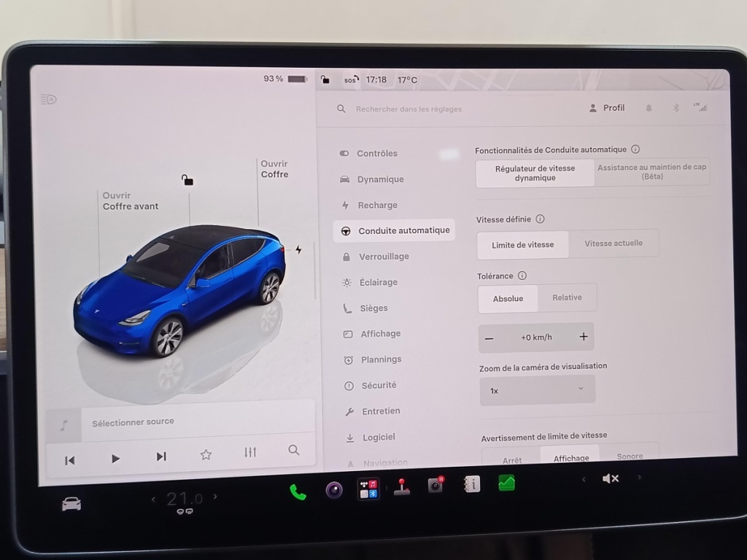Image resolution: width=747 pixels, height=560 pixels.
Task: Tap the headlight auto indicator icon
Action: point(49,99)
